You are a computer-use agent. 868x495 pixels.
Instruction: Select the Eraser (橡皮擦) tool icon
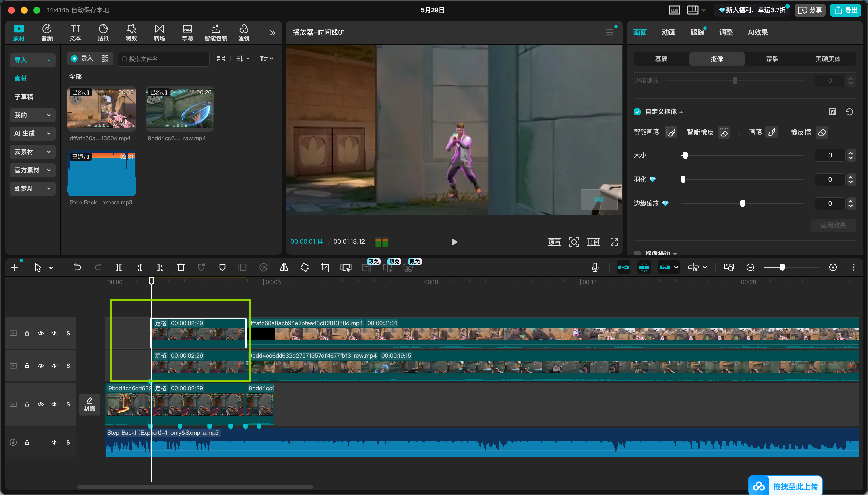tap(822, 132)
